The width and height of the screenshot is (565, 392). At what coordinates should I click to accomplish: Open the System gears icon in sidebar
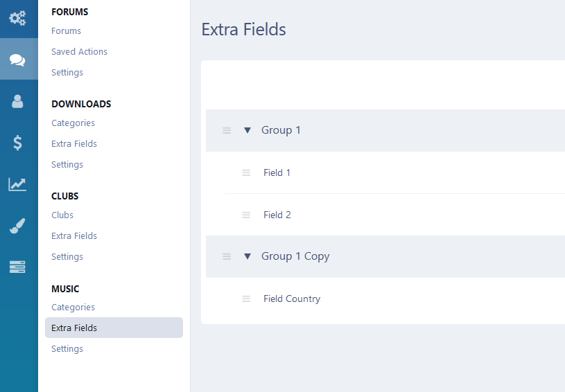17,18
